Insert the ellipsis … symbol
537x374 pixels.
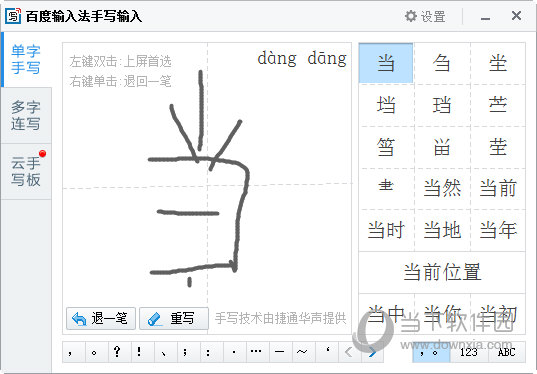tap(258, 352)
